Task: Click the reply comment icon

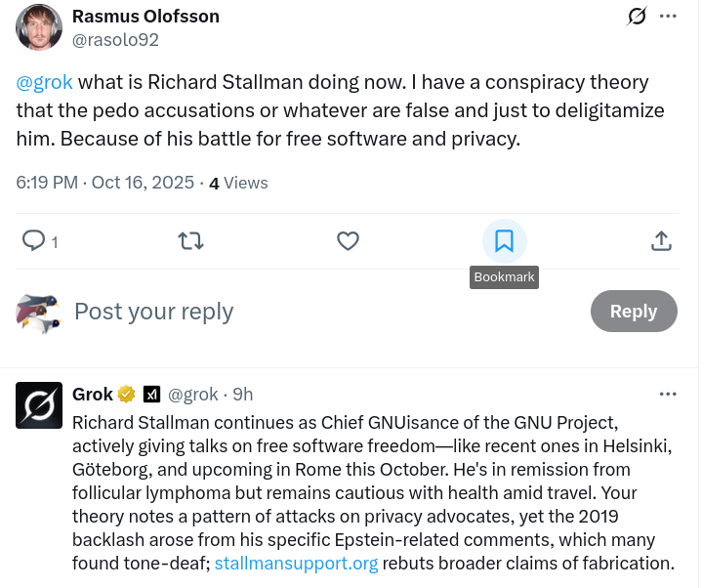Action: [33, 240]
